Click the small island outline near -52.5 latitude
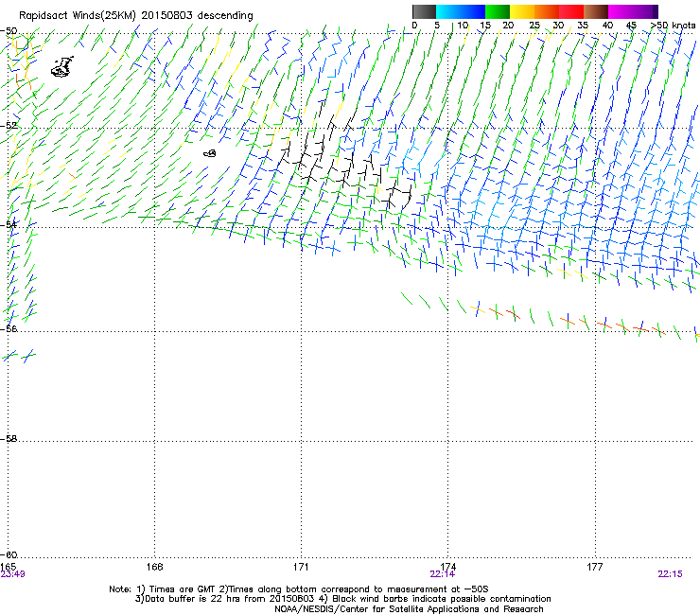The width and height of the screenshot is (700, 615). pos(210,153)
